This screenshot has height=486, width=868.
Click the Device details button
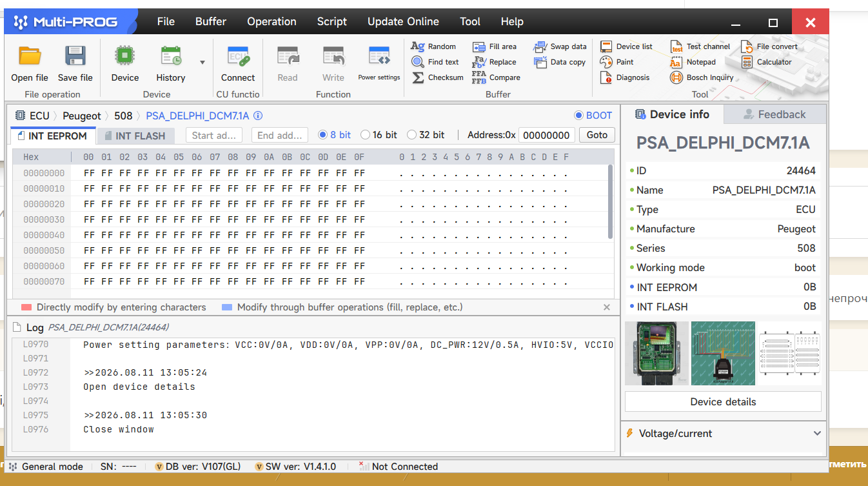[x=723, y=401]
